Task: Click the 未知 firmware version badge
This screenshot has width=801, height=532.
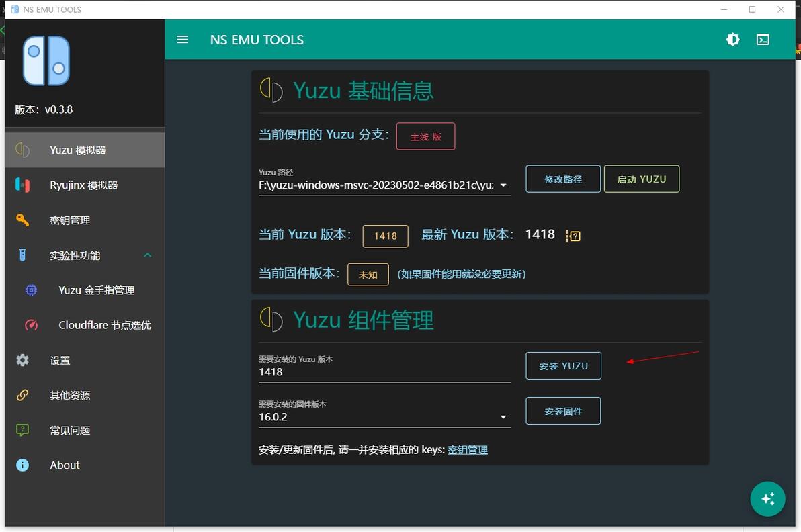Action: pyautogui.click(x=368, y=275)
